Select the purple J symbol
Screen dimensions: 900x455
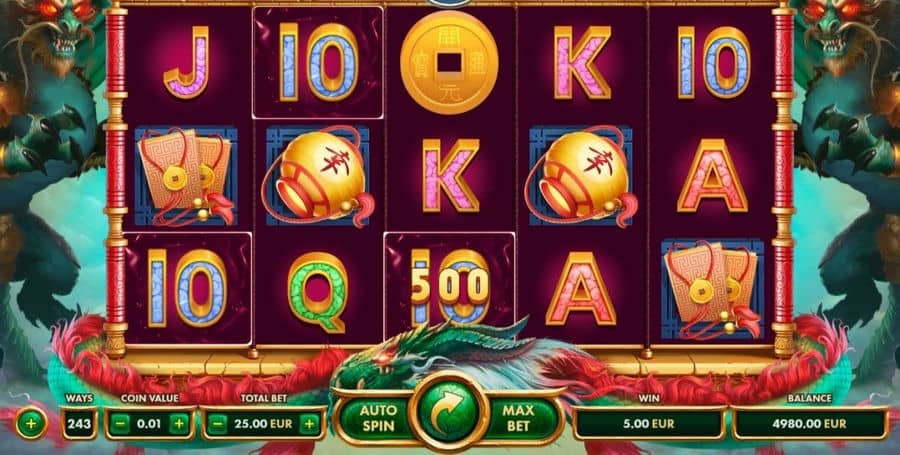click(x=186, y=62)
